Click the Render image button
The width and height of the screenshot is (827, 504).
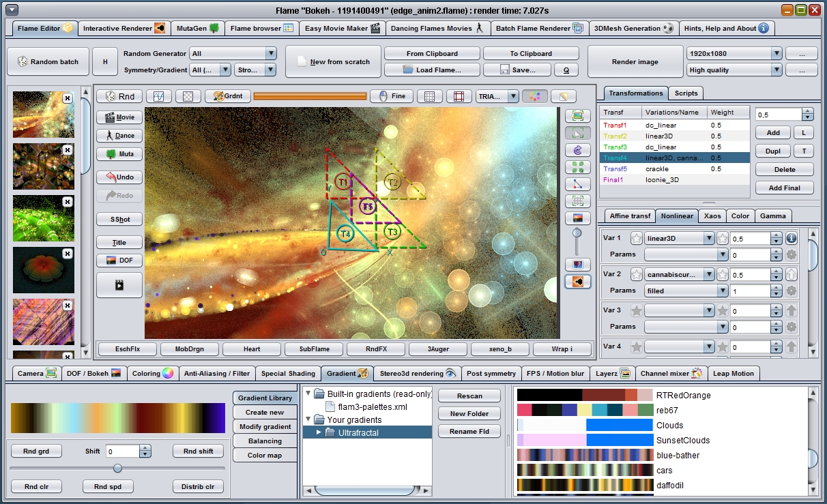[x=635, y=62]
